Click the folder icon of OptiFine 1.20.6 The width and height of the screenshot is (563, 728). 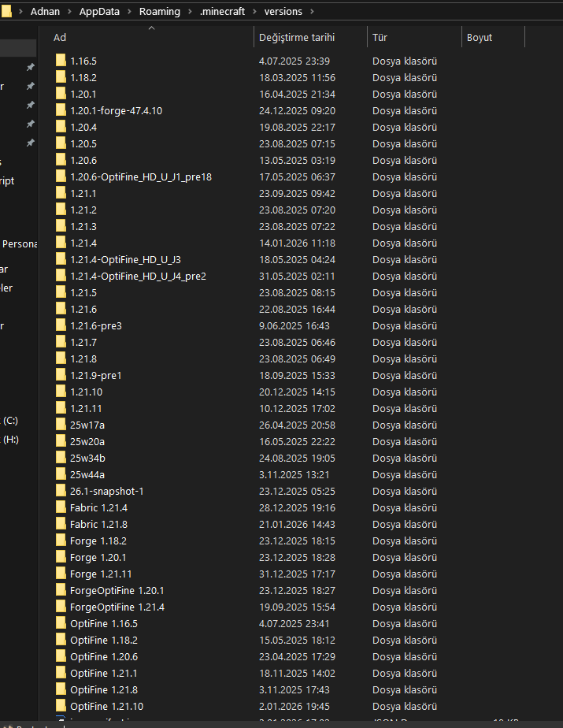click(61, 656)
